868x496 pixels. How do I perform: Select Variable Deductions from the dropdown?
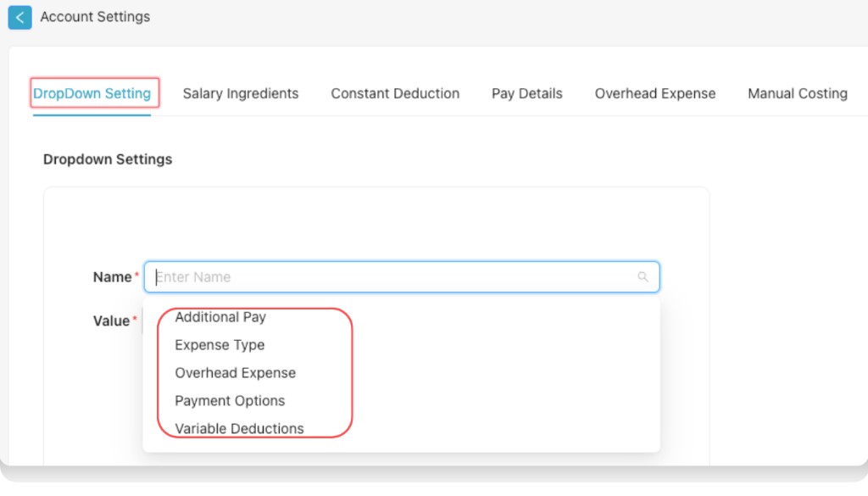coord(238,428)
